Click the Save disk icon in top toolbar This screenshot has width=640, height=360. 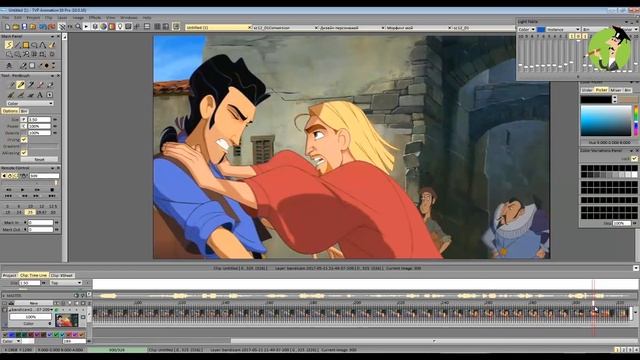24,27
